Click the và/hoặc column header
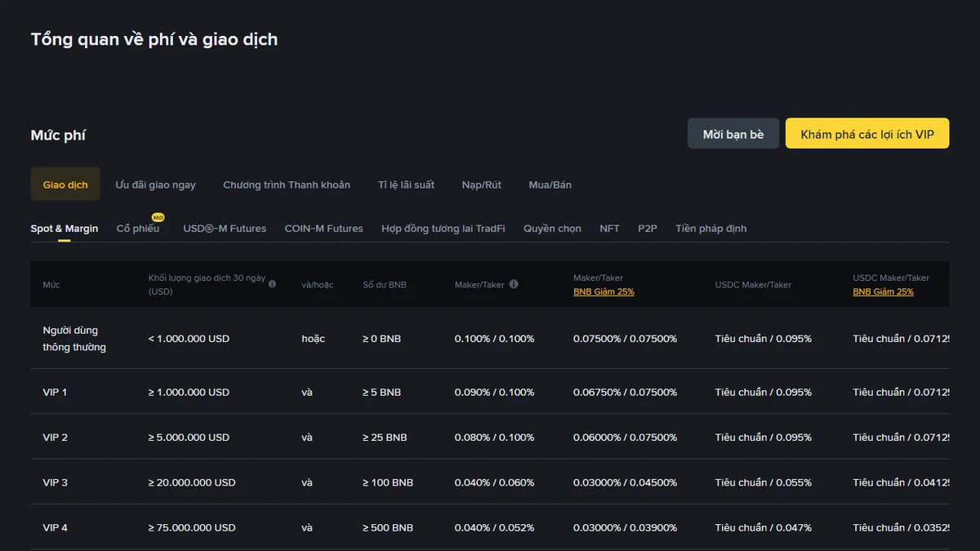The image size is (980, 551). (x=318, y=285)
